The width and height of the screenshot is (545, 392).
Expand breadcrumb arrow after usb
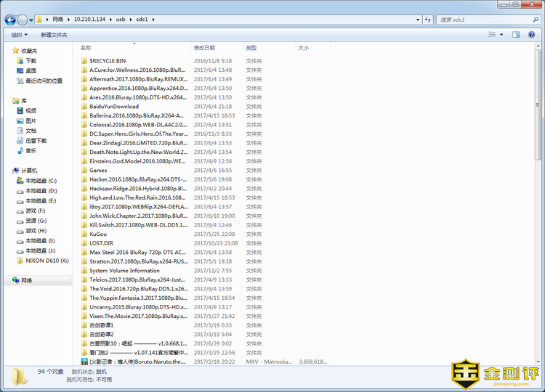pos(132,20)
